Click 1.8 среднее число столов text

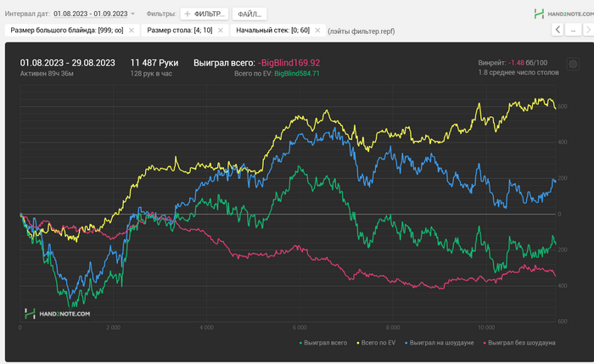coord(518,72)
